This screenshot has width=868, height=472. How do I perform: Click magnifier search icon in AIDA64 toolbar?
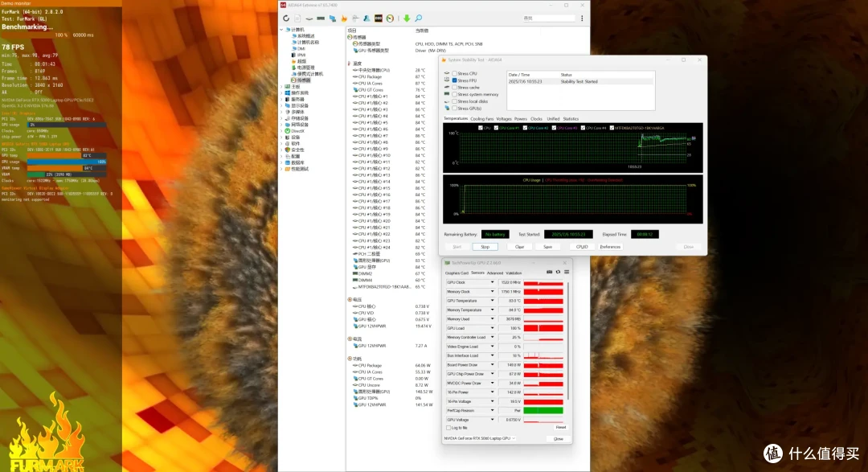coord(419,18)
